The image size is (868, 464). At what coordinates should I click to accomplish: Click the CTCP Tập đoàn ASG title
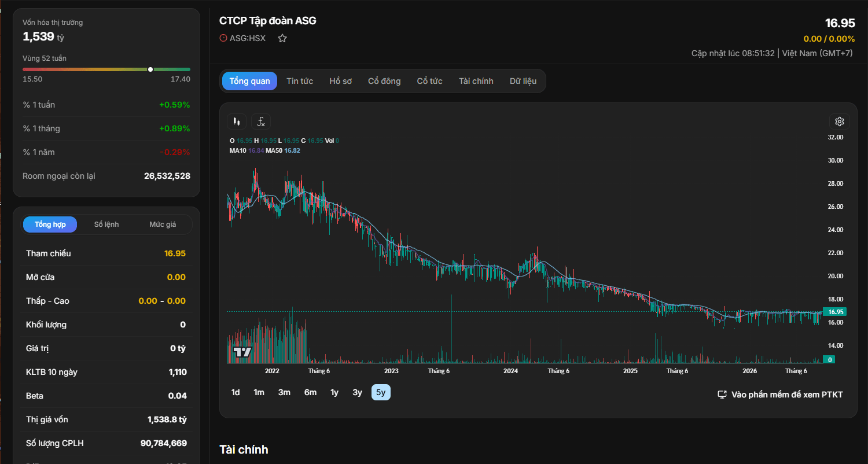click(x=268, y=21)
